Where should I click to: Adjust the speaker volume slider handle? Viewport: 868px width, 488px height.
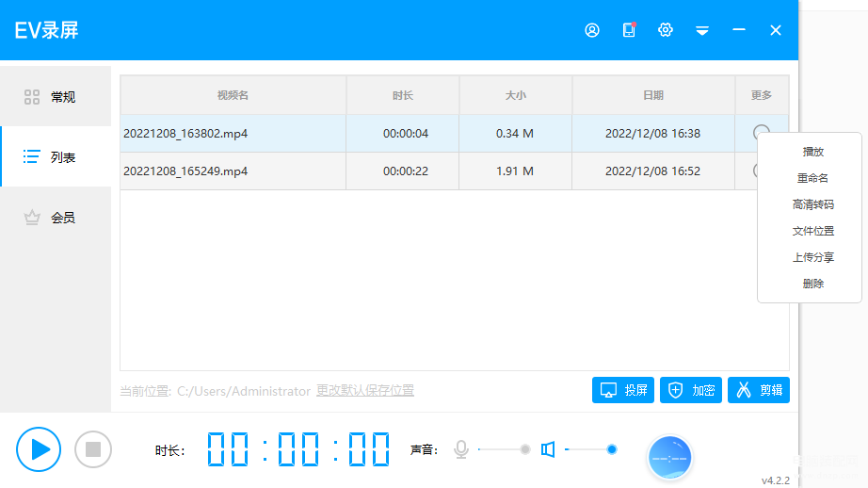[x=612, y=449]
